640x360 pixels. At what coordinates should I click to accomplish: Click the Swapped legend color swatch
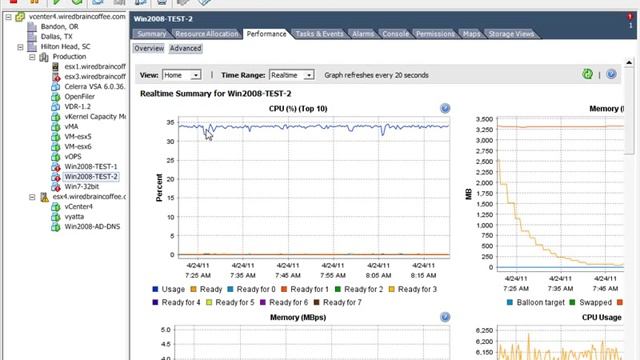pyautogui.click(x=572, y=302)
